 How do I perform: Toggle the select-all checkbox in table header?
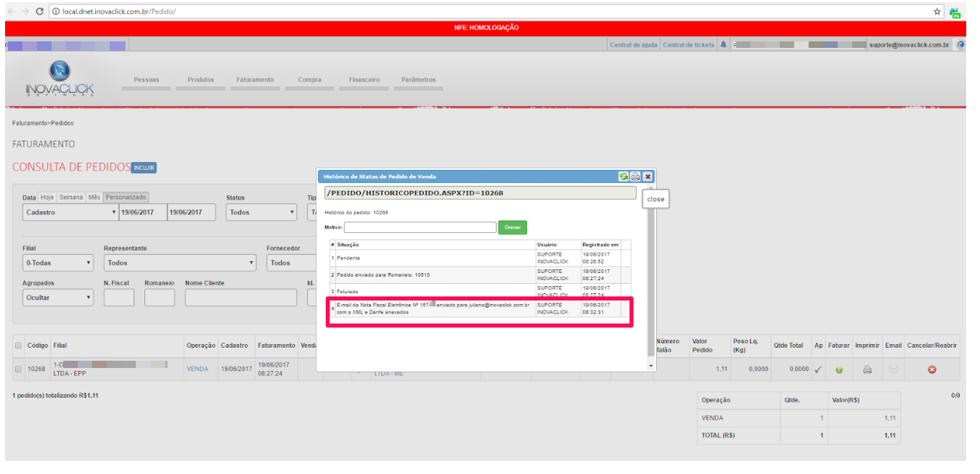19,346
